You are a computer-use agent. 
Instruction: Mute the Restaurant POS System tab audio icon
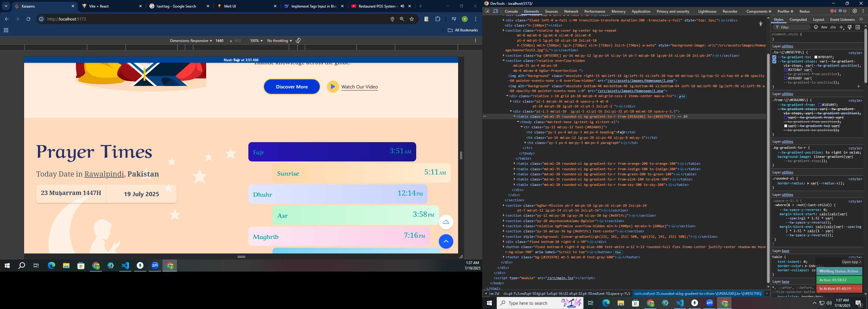pyautogui.click(x=402, y=6)
